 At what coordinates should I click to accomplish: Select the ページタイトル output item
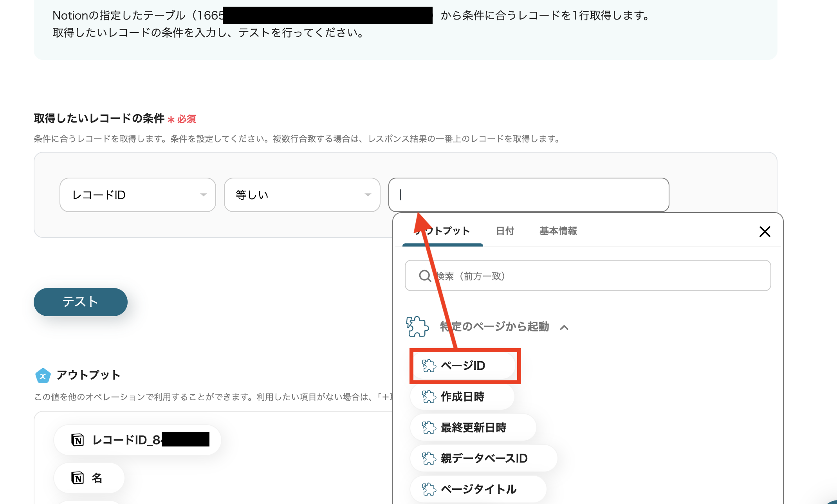[x=478, y=489]
